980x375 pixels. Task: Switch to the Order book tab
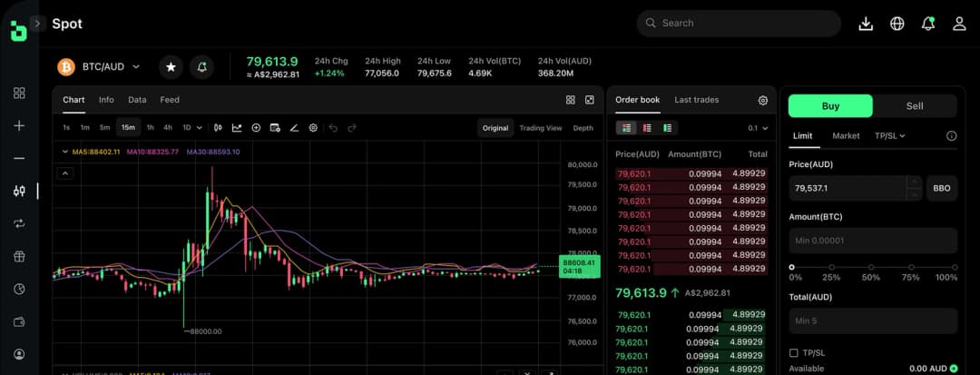[x=638, y=100]
